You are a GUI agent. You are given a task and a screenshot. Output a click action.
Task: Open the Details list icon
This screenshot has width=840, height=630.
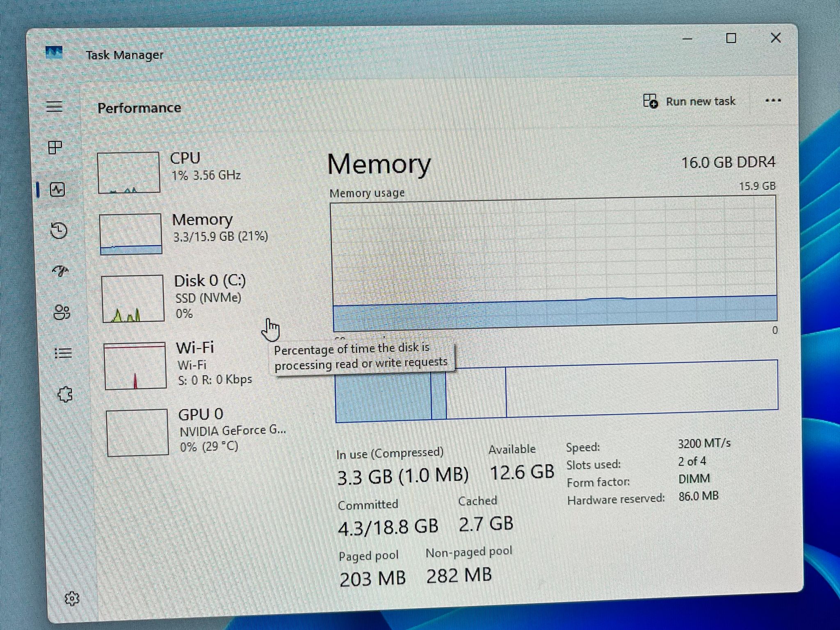coord(64,353)
